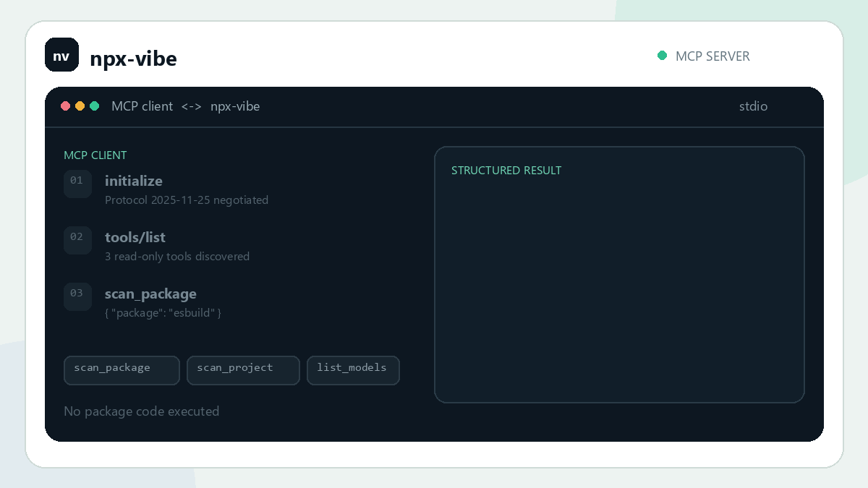Viewport: 868px width, 488px height.
Task: Click the stdio transport label
Action: [753, 106]
